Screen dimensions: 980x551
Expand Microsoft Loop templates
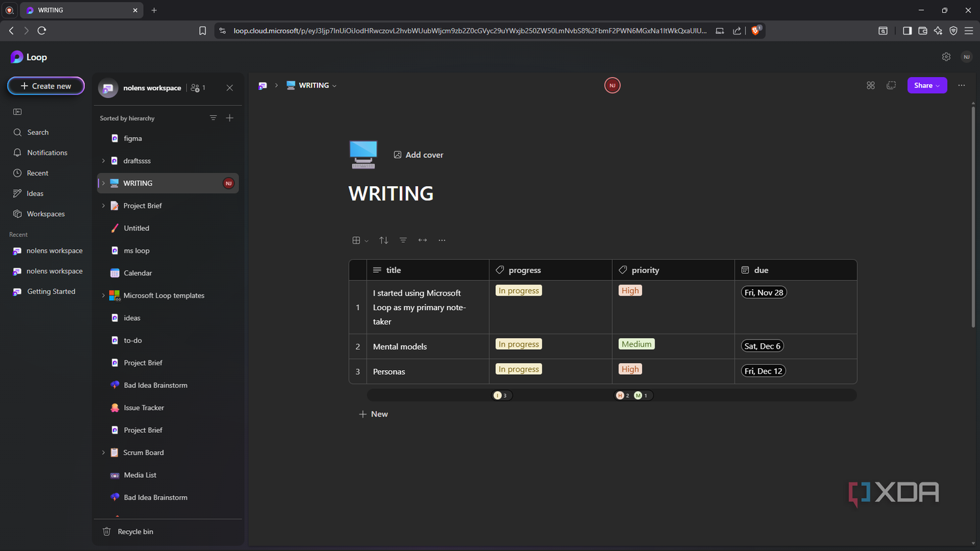point(103,296)
